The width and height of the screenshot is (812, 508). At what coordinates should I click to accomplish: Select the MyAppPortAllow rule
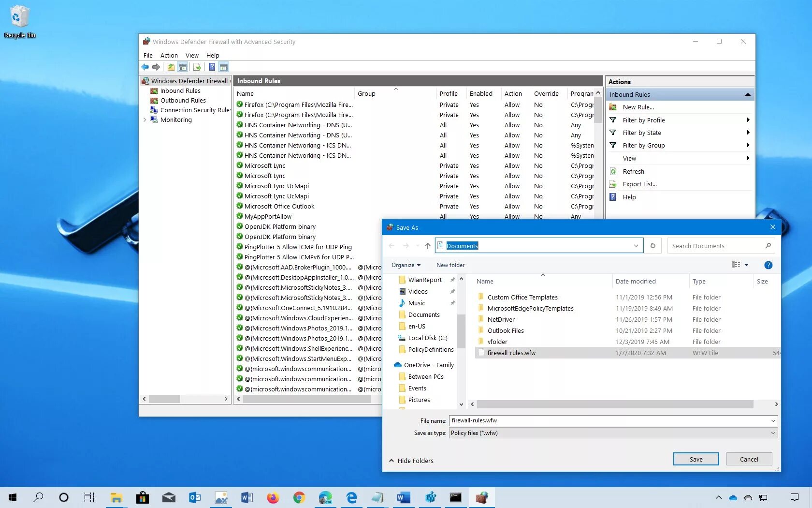point(268,216)
